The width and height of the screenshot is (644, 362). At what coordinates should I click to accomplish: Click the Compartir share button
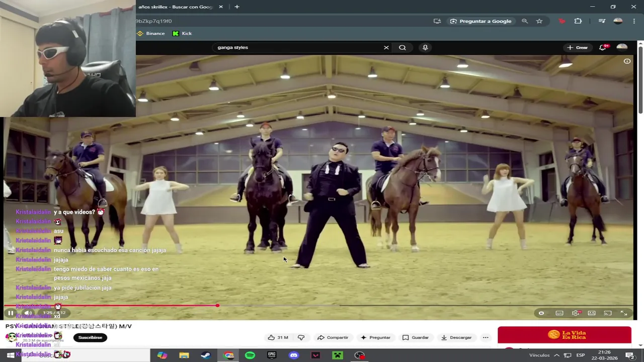[x=333, y=337]
